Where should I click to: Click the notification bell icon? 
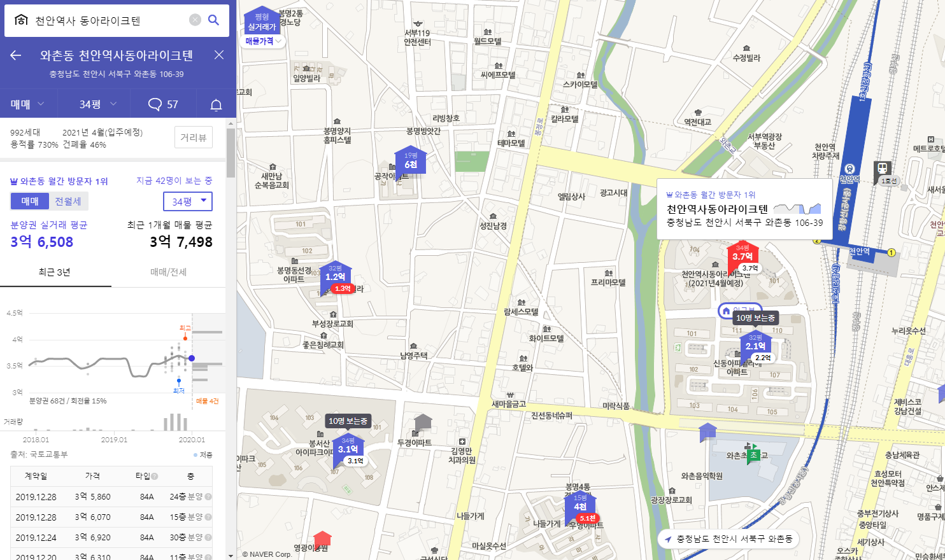coord(216,105)
